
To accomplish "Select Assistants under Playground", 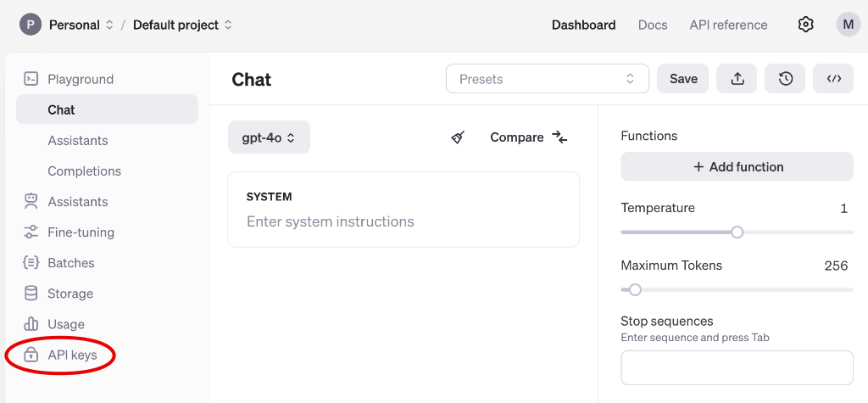I will [x=77, y=140].
